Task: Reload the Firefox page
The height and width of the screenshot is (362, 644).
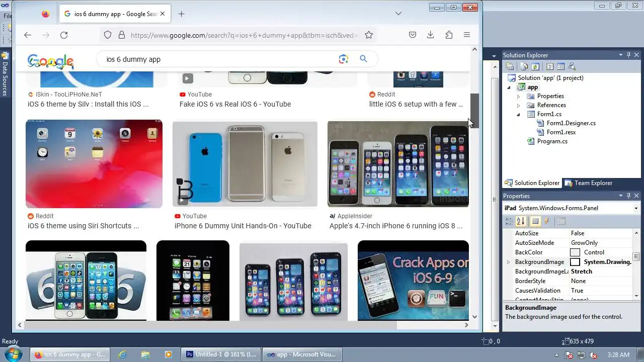Action: click(x=64, y=35)
